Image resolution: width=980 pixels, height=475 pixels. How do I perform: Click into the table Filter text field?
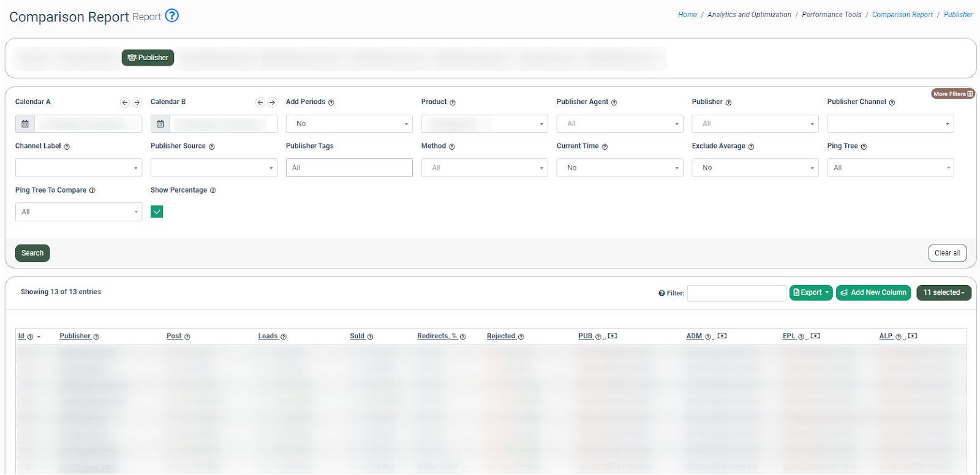[x=736, y=294]
